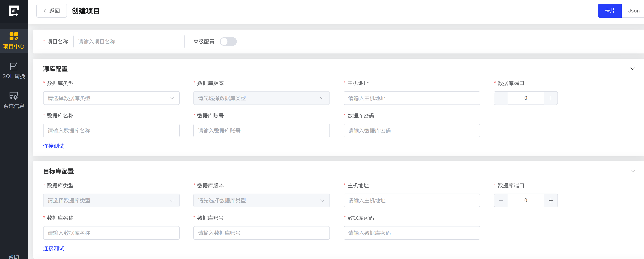Toggle the 高级配置 switch

[228, 42]
